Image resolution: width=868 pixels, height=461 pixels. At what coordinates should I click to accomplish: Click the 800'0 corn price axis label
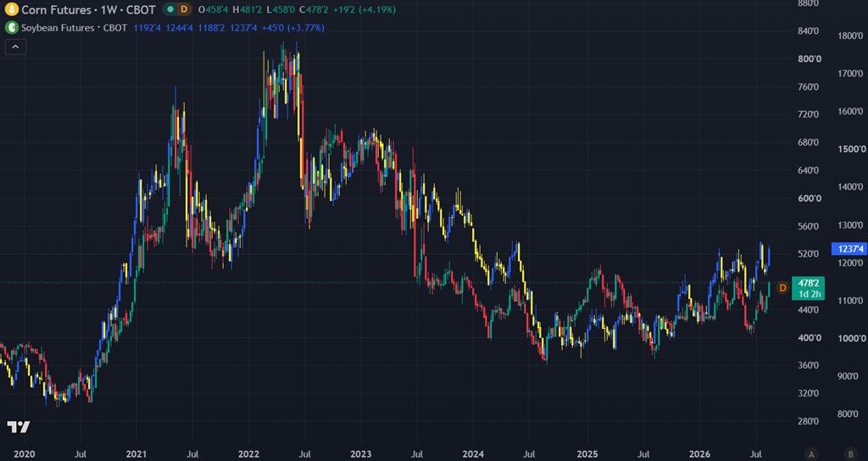click(810, 59)
